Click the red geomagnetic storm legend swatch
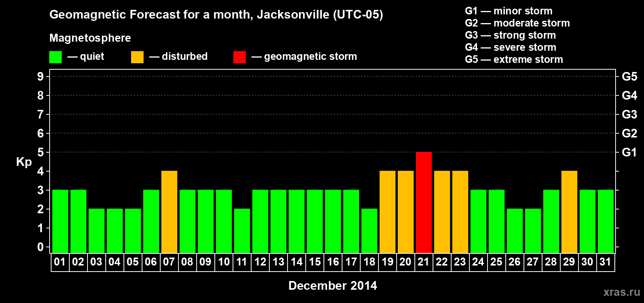Screen dimensions: 644x303 (239, 57)
